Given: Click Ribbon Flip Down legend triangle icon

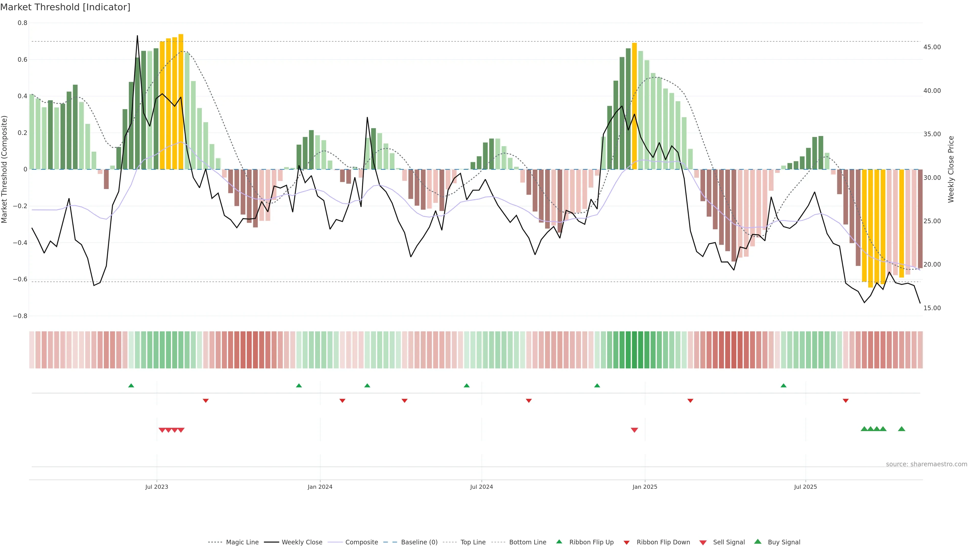Looking at the screenshot, I should [x=626, y=543].
